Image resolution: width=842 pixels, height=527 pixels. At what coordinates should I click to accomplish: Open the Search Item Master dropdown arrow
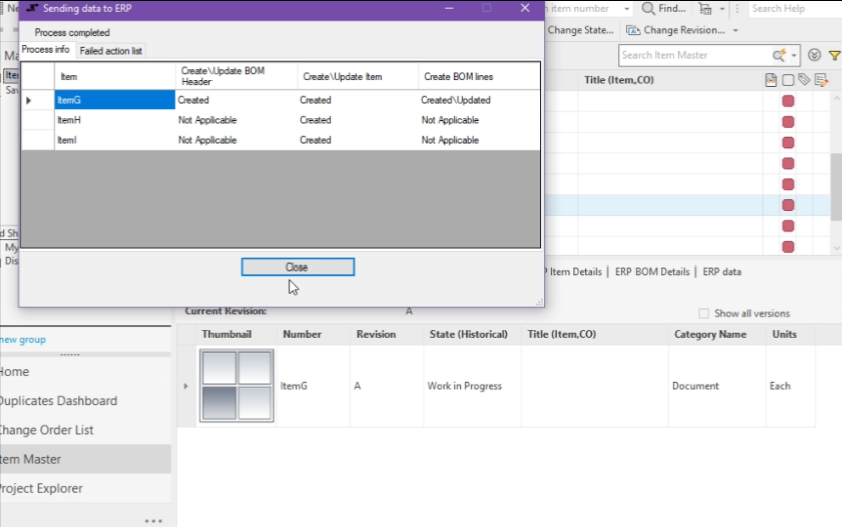[x=795, y=56]
